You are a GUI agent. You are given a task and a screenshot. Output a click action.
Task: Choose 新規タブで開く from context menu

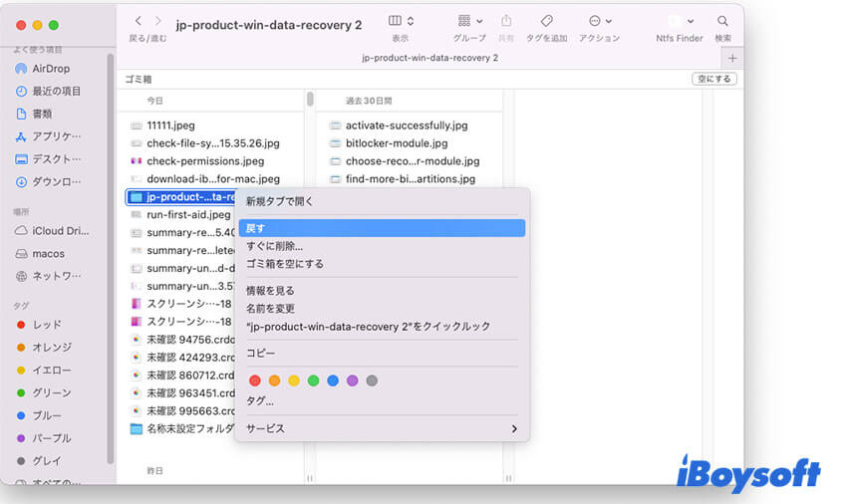pos(382,201)
